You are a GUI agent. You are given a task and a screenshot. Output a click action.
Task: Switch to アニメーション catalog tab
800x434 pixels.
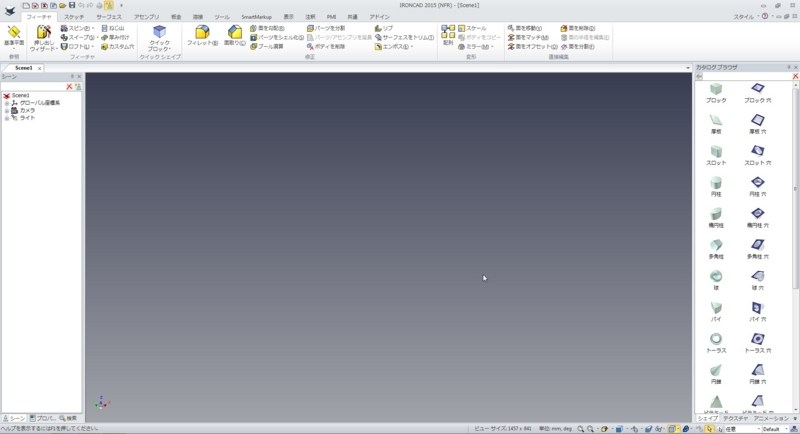pos(771,418)
